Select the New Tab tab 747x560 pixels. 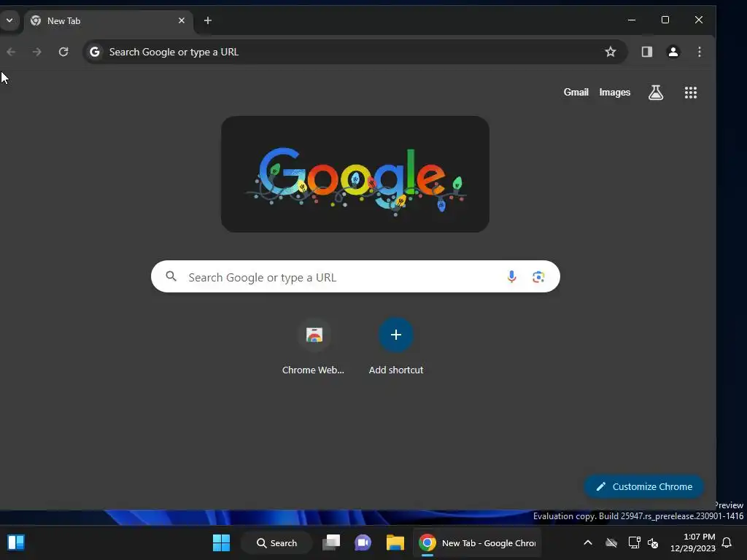108,21
